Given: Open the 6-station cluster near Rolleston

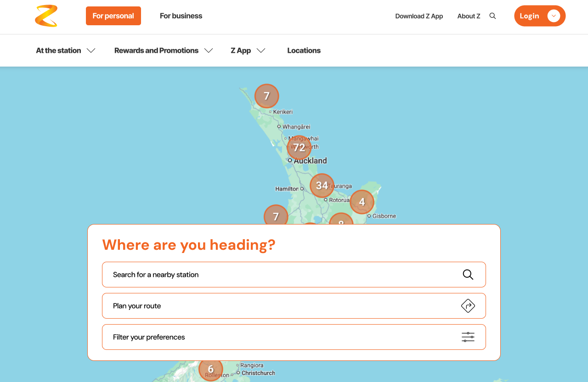Looking at the screenshot, I should coord(211,369).
